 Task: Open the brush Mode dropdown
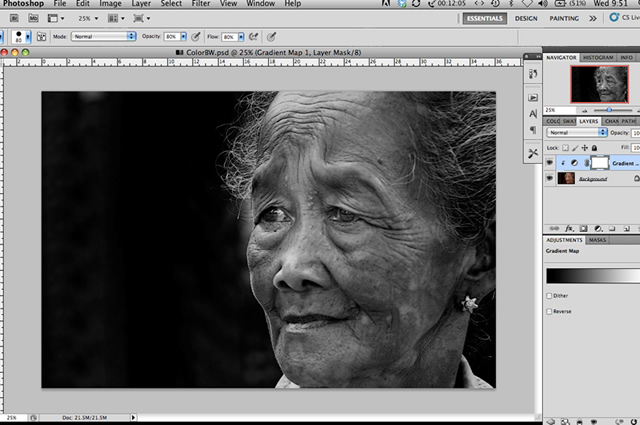[x=104, y=36]
